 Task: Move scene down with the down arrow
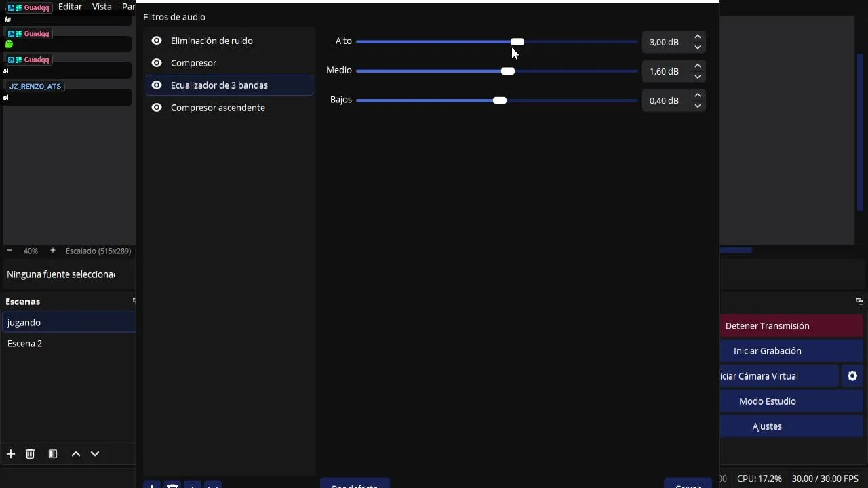pyautogui.click(x=95, y=454)
